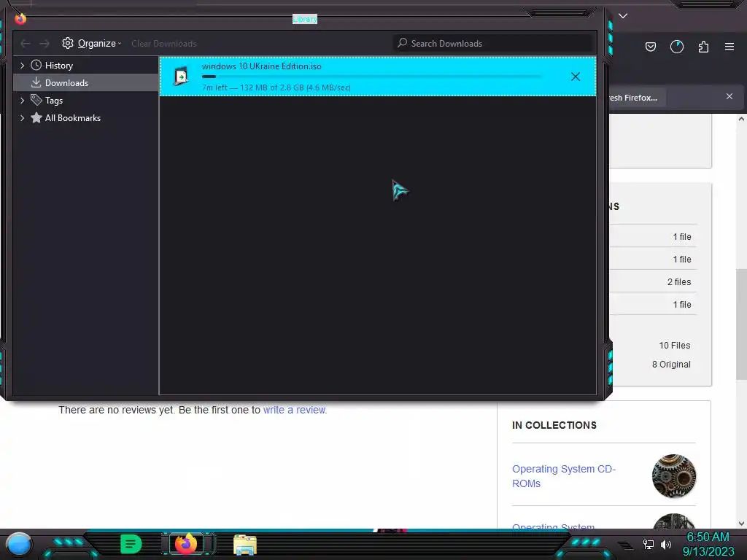Open Firefox hamburger application menu

(x=729, y=47)
